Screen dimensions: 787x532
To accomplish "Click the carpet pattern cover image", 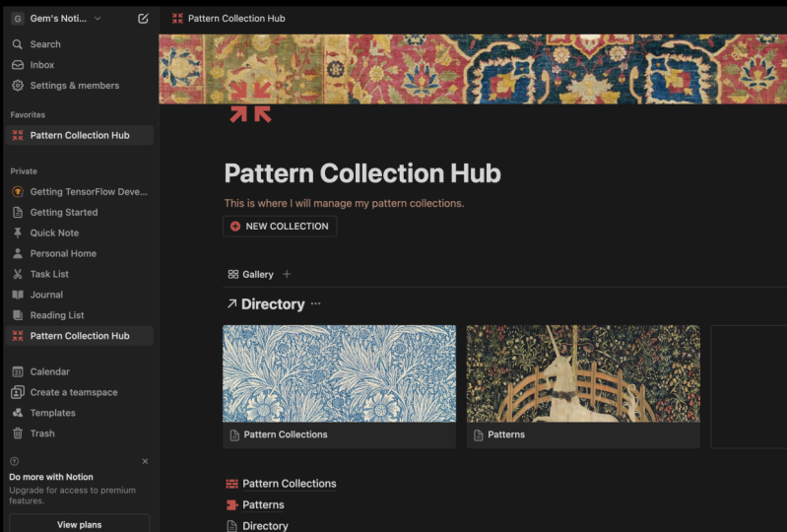I will point(473,69).
